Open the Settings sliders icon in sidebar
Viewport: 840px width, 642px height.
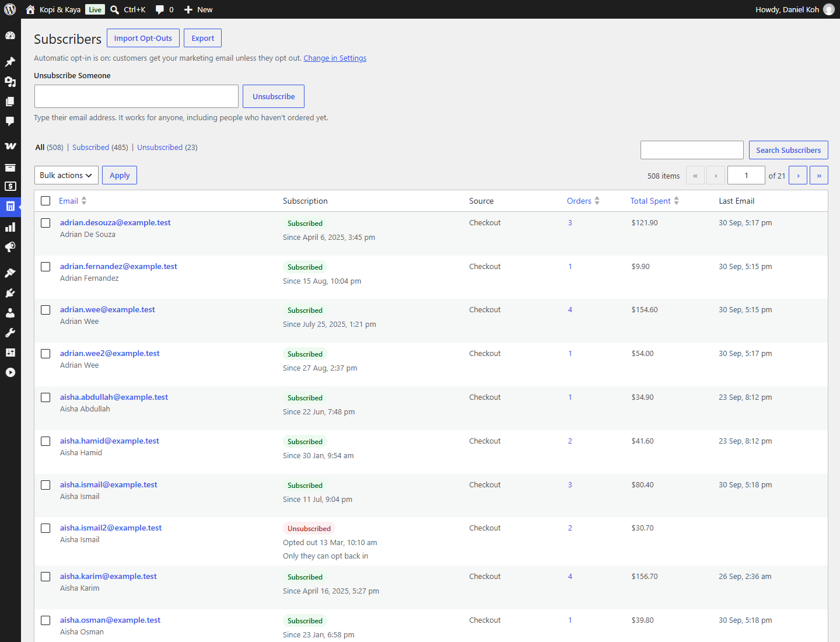pyautogui.click(x=10, y=353)
